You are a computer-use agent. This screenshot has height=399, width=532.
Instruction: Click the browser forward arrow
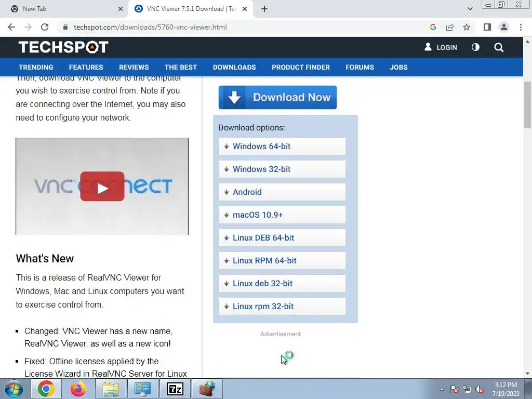(x=28, y=27)
